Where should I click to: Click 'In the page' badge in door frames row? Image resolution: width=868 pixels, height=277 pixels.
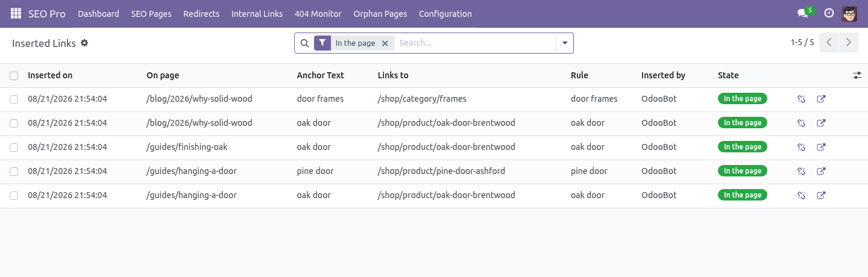(x=742, y=99)
